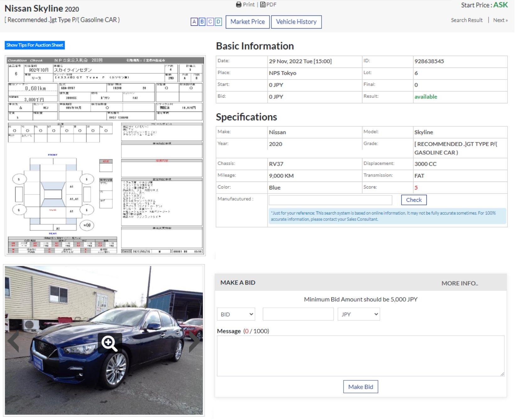Click the Make Bid button
The height and width of the screenshot is (420, 515).
(x=360, y=387)
